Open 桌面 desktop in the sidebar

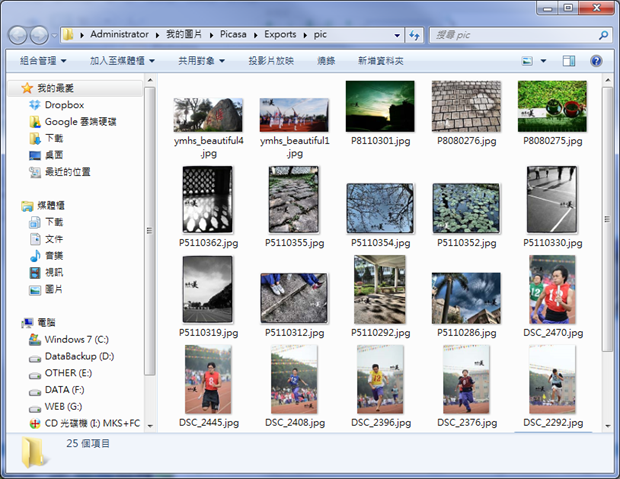[46, 155]
